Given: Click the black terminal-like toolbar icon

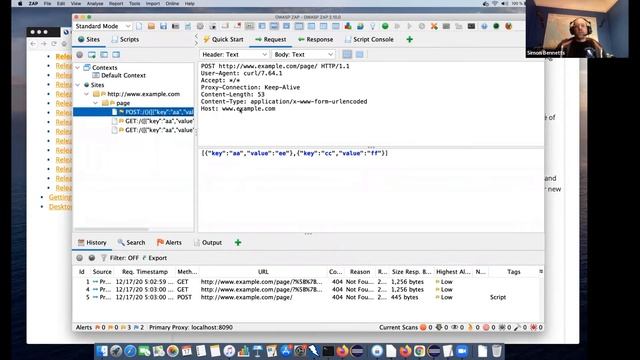Looking at the screenshot, I should pyautogui.click(x=471, y=26).
